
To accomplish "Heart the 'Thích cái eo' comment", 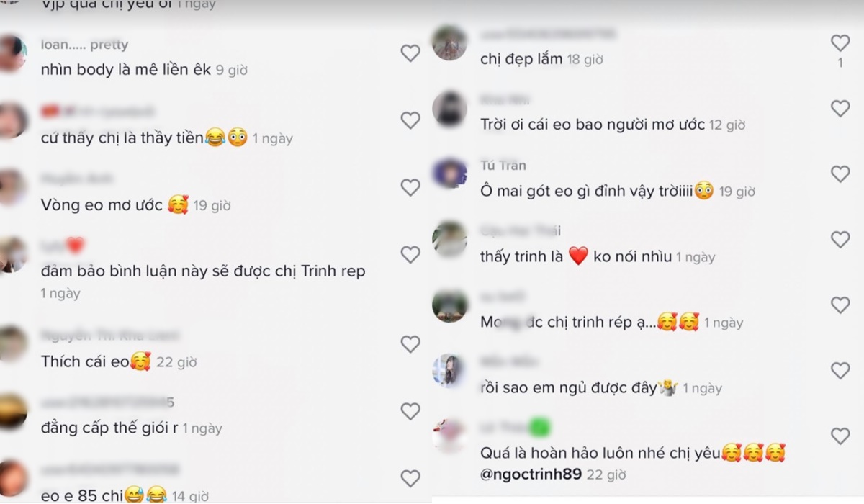I will coord(410,344).
